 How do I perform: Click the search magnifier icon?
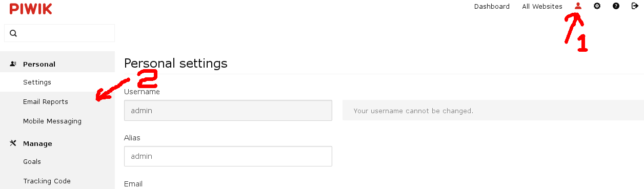click(13, 33)
